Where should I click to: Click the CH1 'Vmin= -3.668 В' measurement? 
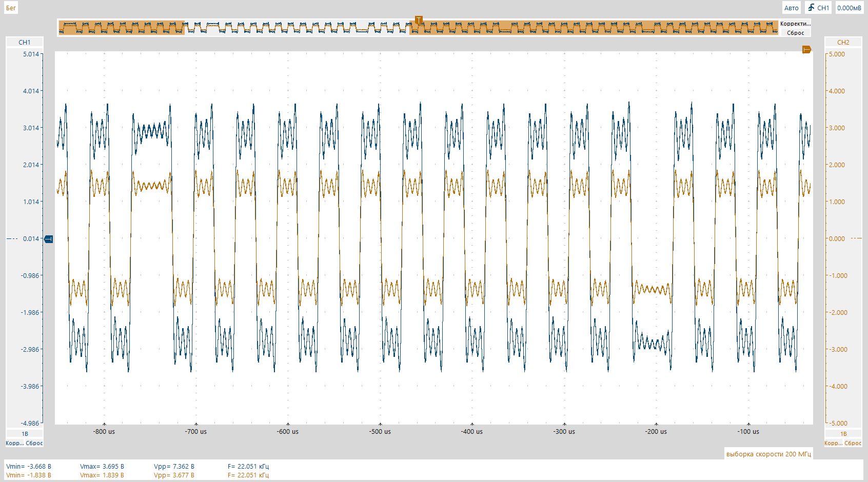29,466
